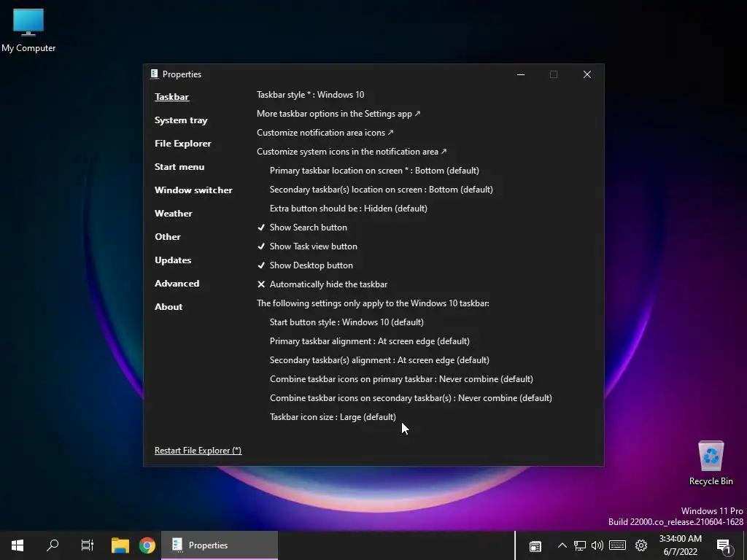The image size is (747, 560).
Task: Click the network tray icon
Action: point(580,545)
